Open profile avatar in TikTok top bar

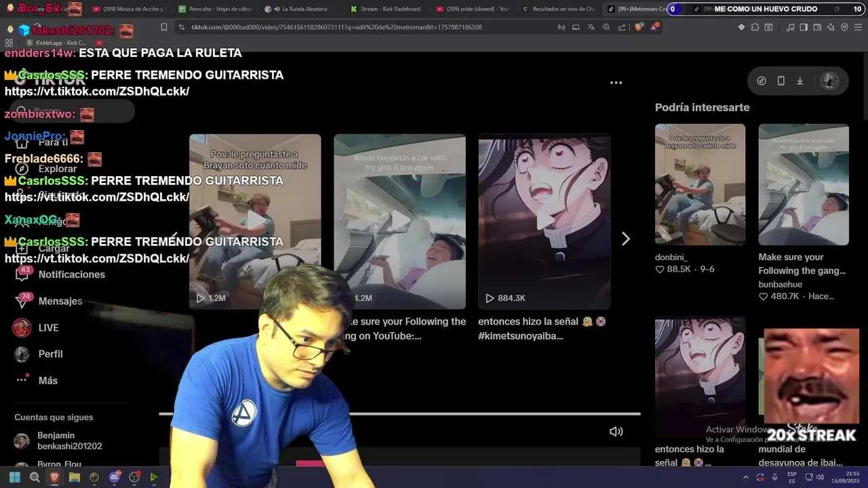(x=829, y=81)
